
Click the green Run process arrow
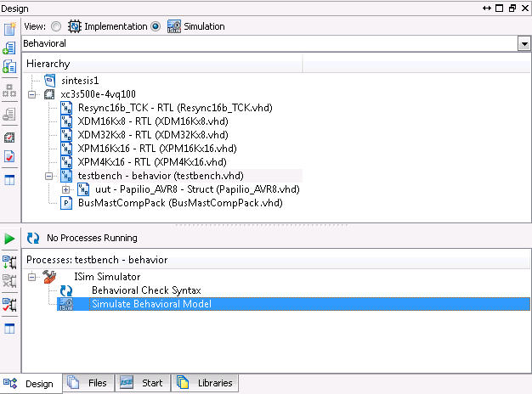point(9,239)
